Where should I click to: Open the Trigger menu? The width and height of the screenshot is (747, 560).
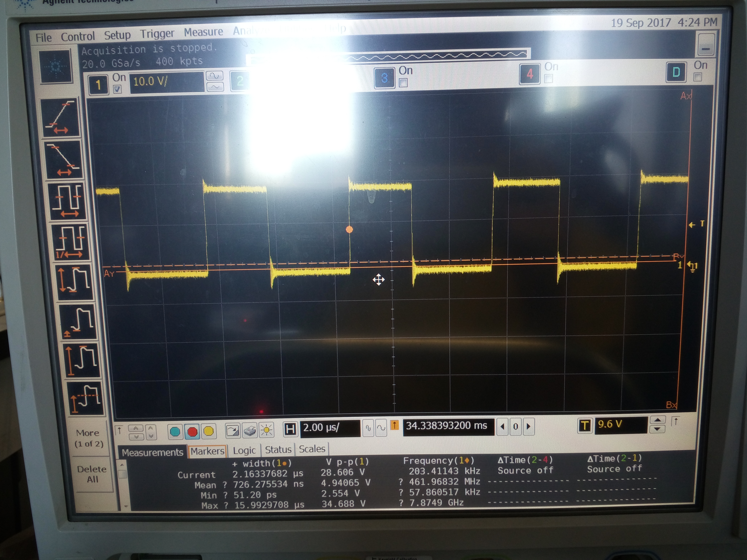point(157,34)
